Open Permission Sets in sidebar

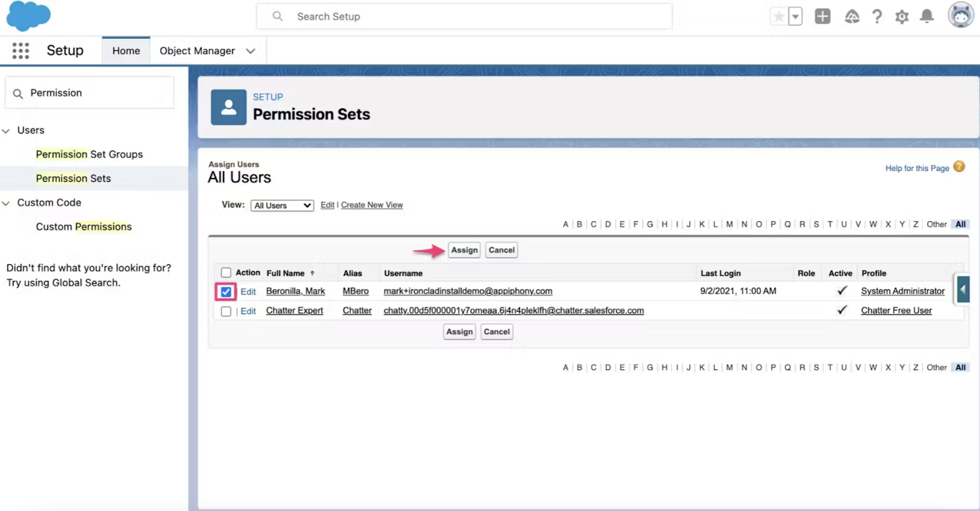(x=73, y=178)
